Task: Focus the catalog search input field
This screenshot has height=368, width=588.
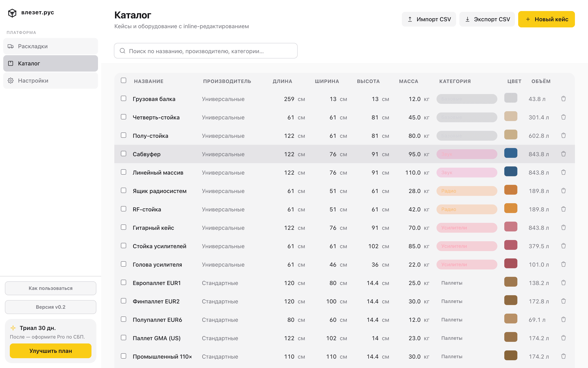Action: click(206, 51)
